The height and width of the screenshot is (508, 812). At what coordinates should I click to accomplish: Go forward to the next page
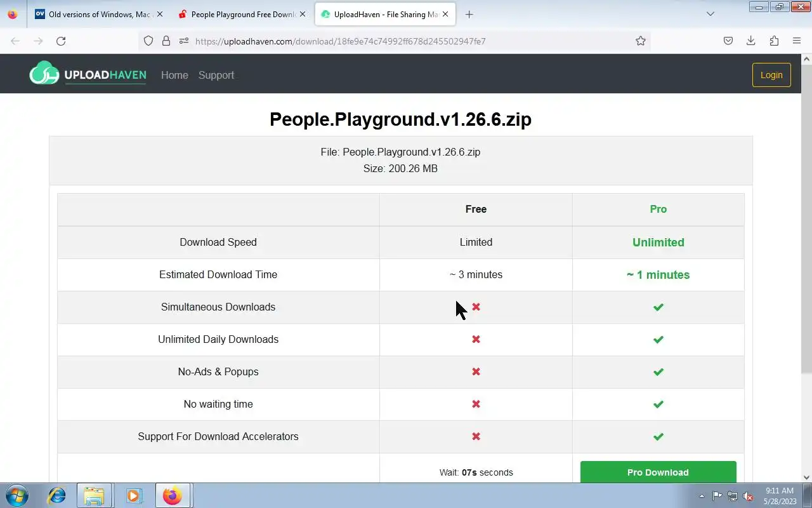click(x=38, y=41)
